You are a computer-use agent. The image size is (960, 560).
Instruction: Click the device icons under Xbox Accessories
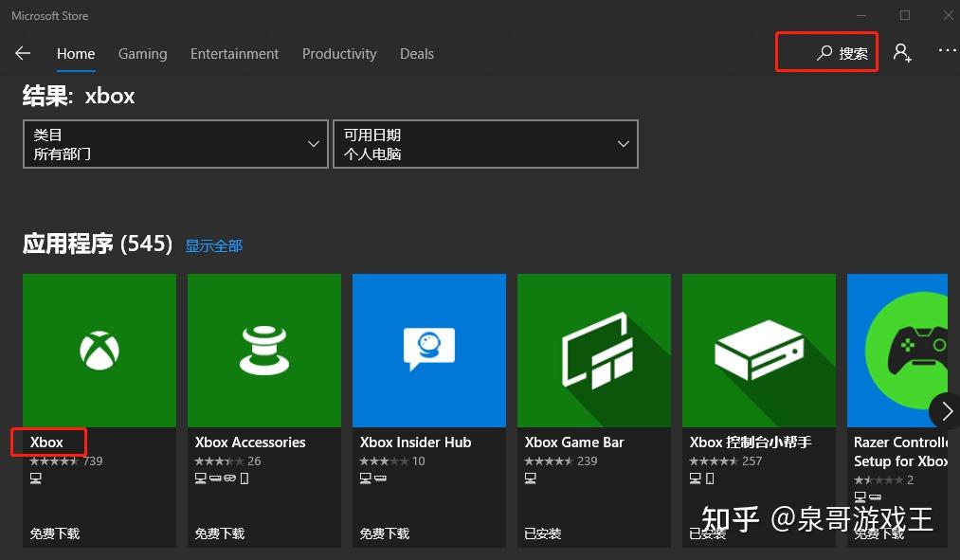tap(222, 478)
